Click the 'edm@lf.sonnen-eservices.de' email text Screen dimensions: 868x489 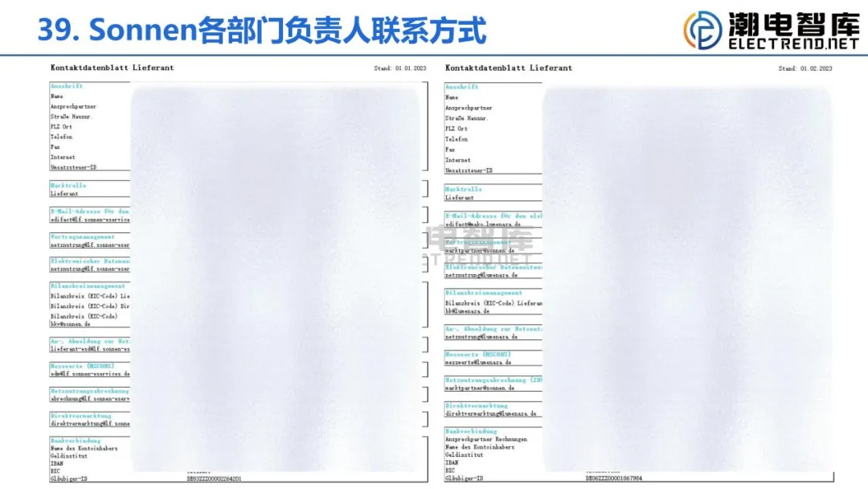click(90, 374)
